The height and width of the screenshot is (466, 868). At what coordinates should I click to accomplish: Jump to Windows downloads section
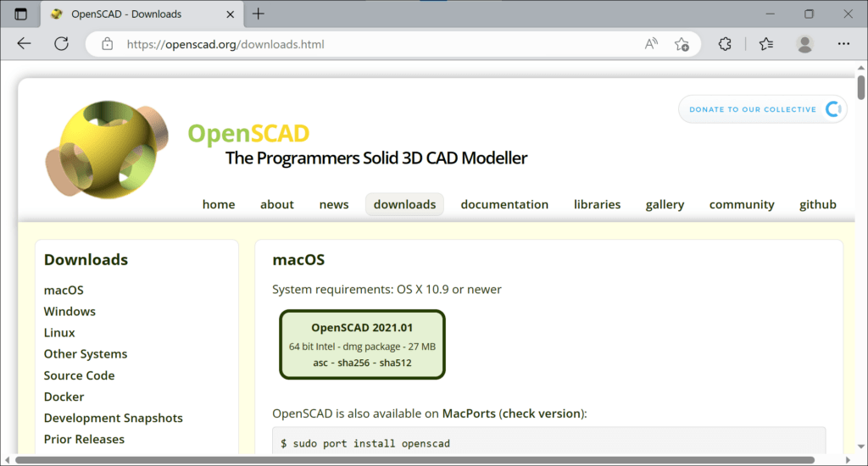[x=70, y=311]
